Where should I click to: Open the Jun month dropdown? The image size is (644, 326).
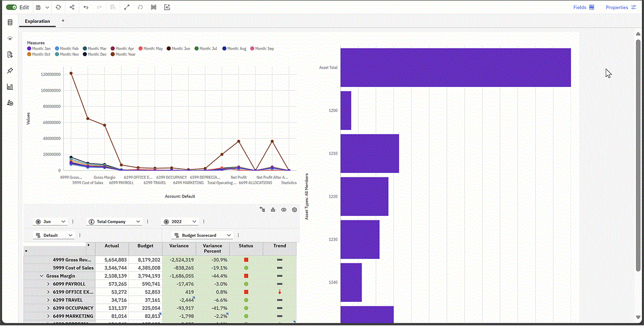coord(52,221)
